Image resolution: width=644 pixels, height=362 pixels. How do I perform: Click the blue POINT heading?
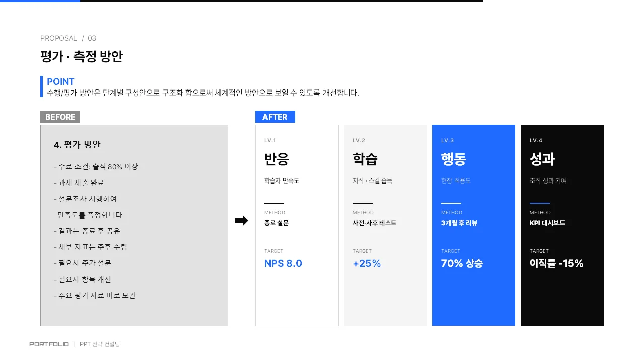61,81
